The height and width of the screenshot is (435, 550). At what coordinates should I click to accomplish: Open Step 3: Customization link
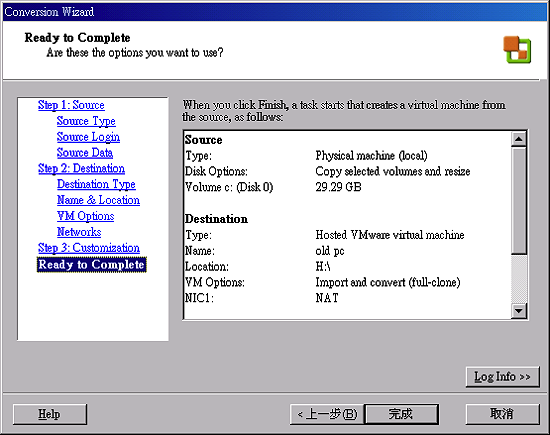point(89,248)
